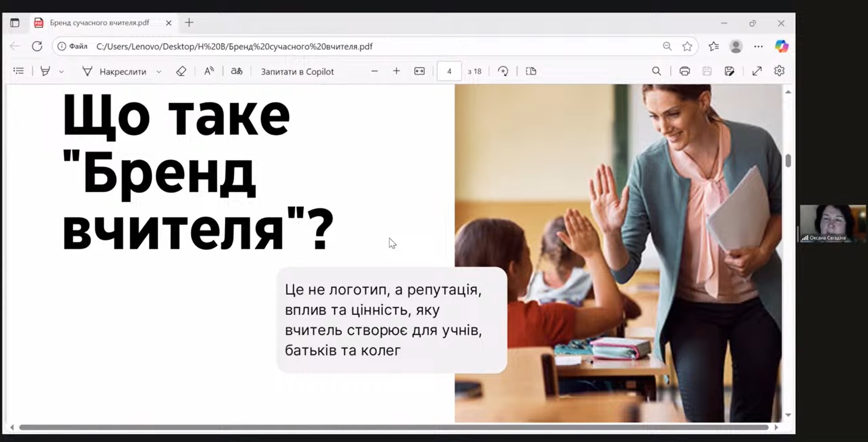Screen dimensions: 868x442
Task: Select the eraser tool
Action: [181, 71]
